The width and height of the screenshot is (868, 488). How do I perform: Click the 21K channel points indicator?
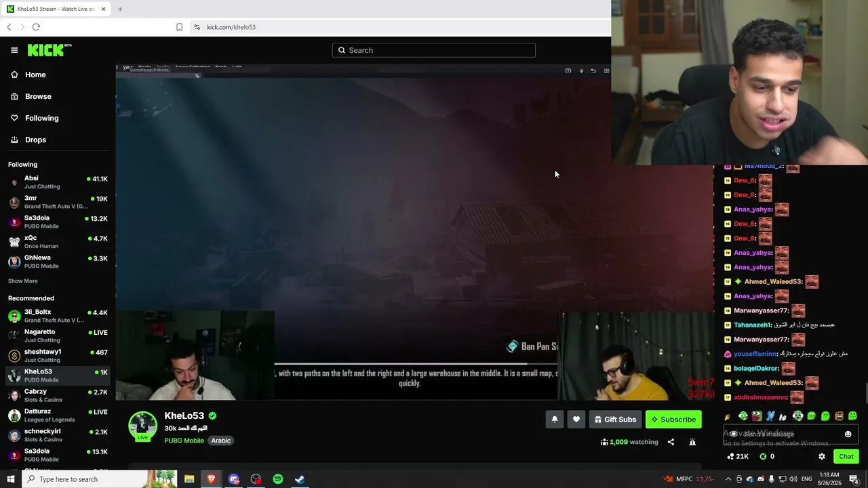738,457
